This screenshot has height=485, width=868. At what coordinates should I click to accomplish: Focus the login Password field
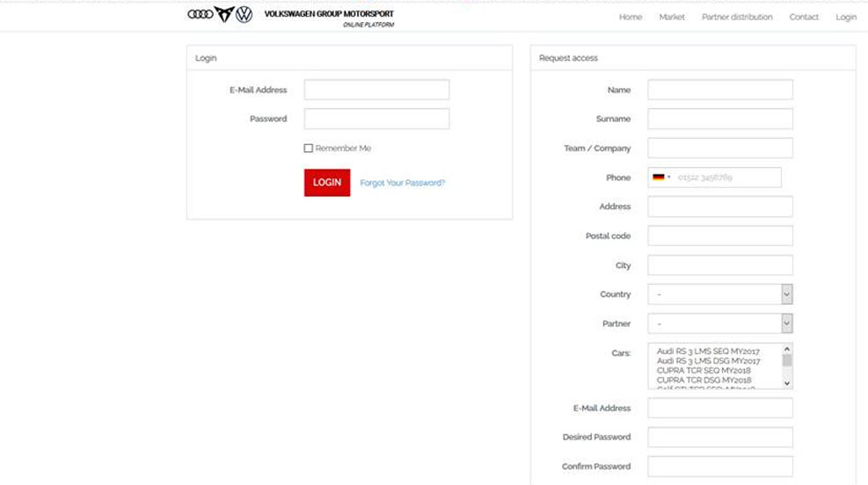point(376,119)
